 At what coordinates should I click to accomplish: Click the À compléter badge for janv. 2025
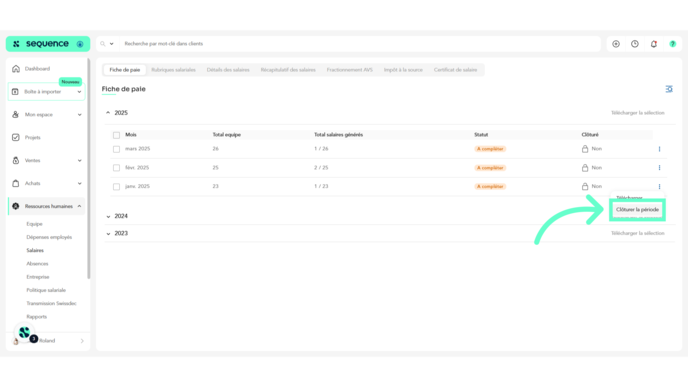tap(490, 186)
